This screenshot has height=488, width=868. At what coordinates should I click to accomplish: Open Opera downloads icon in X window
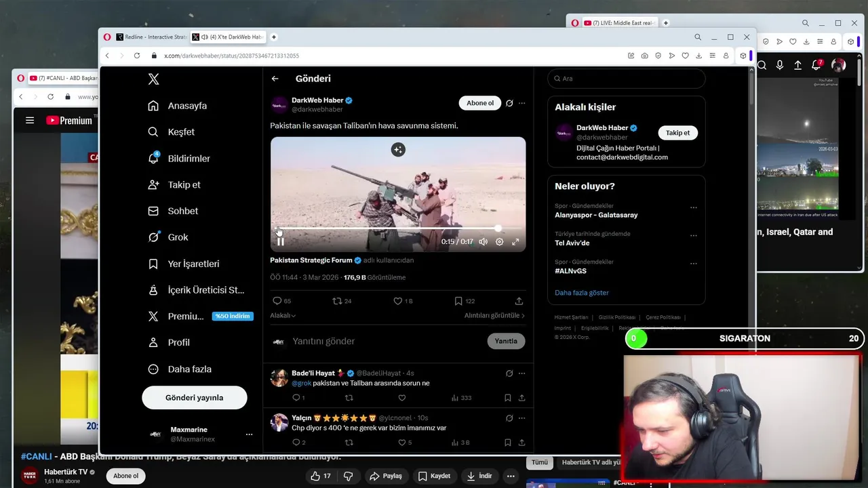(698, 56)
